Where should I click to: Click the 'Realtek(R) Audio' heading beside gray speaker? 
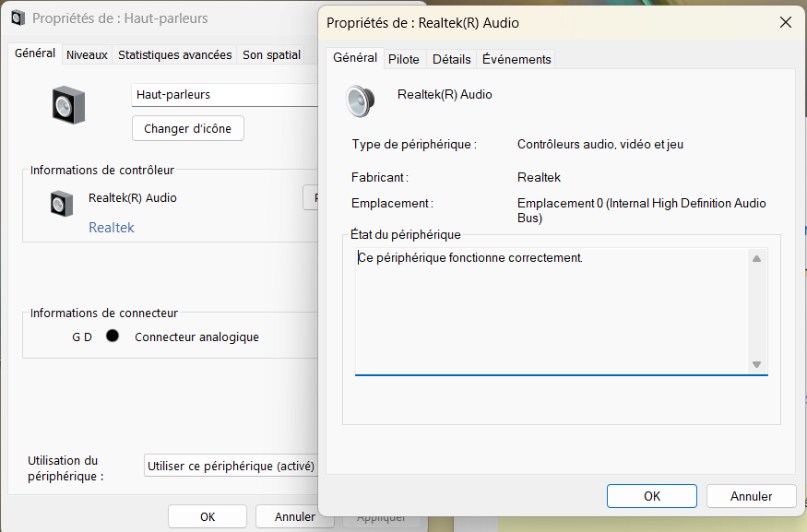coord(445,94)
